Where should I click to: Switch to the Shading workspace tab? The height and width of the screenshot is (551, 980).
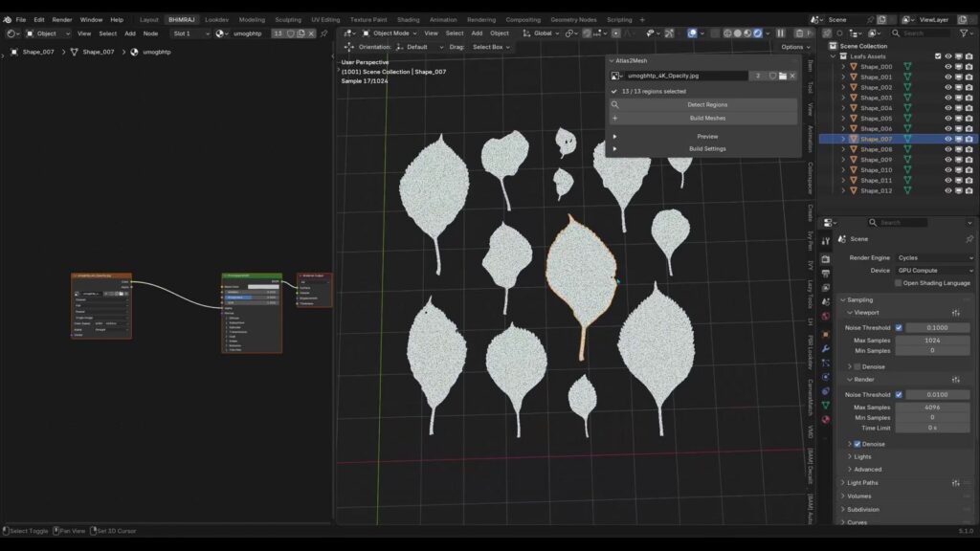tap(408, 20)
